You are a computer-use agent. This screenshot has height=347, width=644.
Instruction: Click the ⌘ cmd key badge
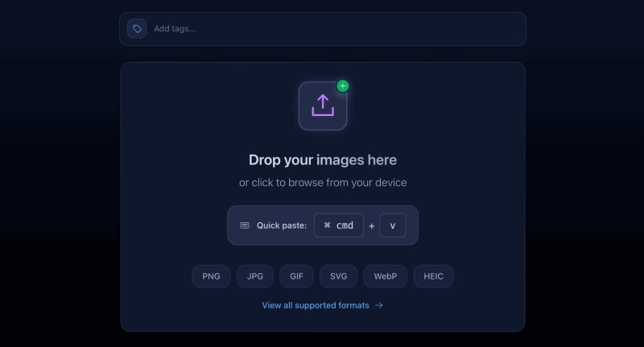338,225
